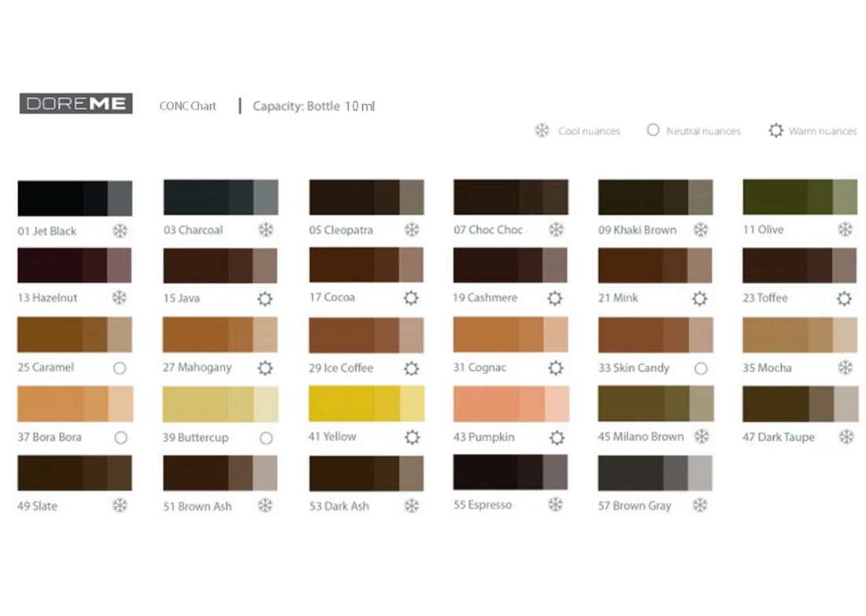Screen dimensions: 866x616
Task: Click the warm nuances sun icon in the legend
Action: pyautogui.click(x=776, y=131)
